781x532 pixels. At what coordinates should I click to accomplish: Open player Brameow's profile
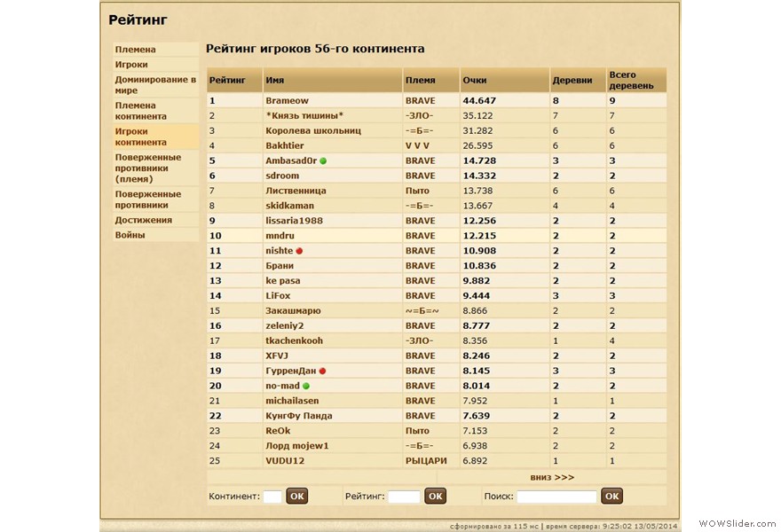(x=287, y=101)
